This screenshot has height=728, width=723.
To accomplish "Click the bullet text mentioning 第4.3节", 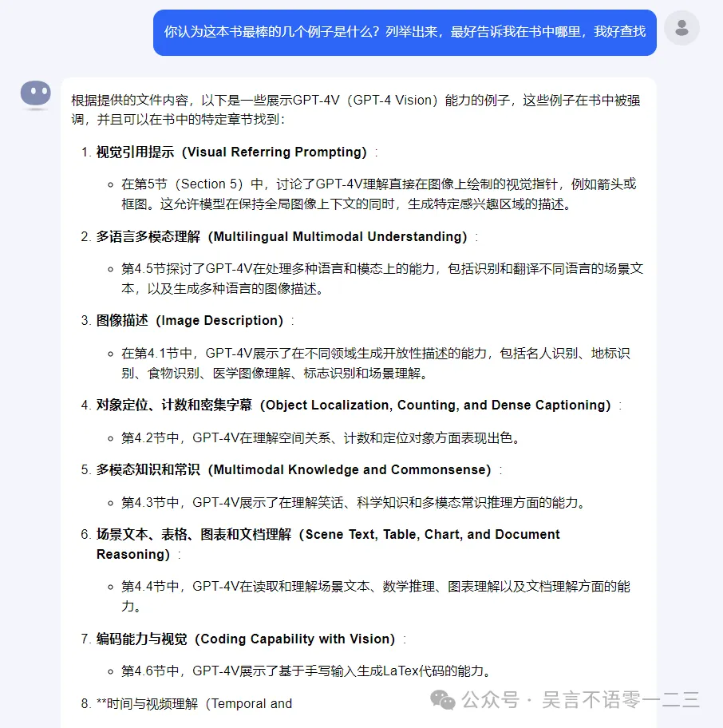I will (x=354, y=502).
